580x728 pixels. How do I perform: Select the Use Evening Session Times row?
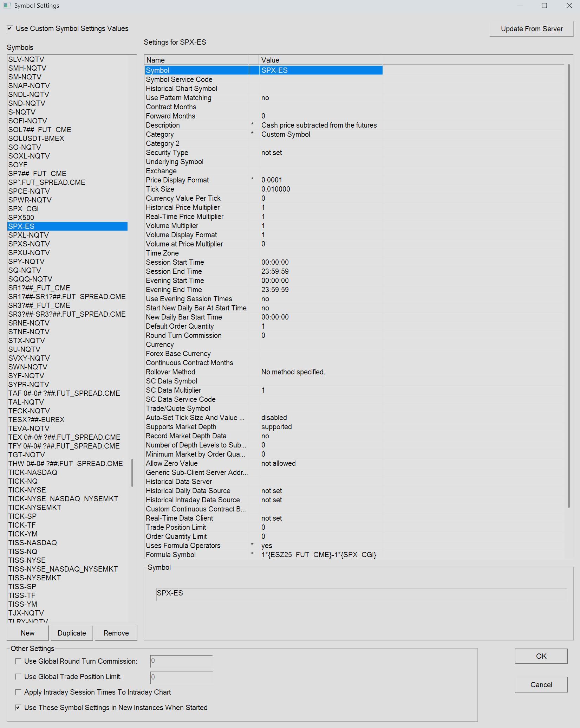click(x=263, y=299)
